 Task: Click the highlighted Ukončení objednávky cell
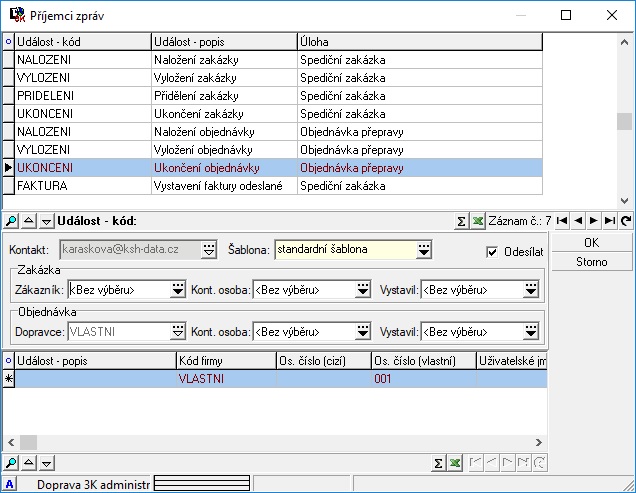tap(224, 168)
